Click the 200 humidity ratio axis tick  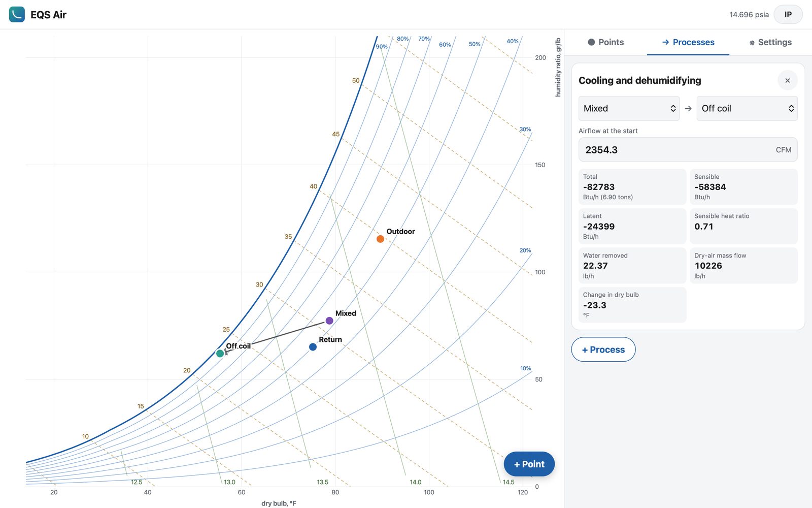pyautogui.click(x=540, y=58)
